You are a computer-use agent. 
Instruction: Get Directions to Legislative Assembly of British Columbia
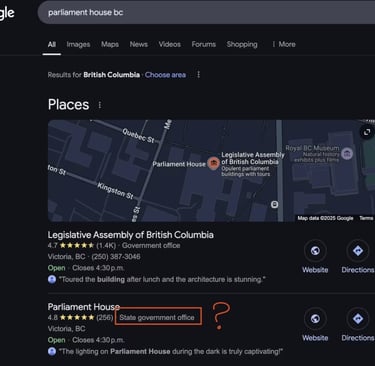pyautogui.click(x=358, y=251)
